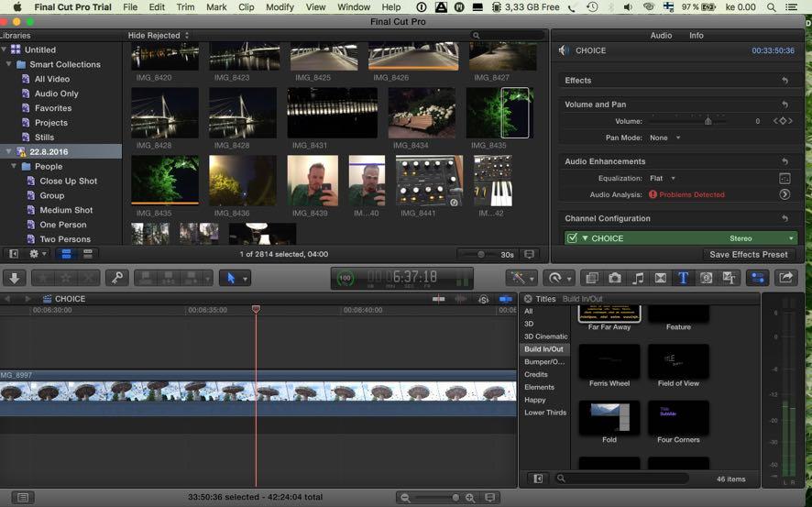Reset the Audio Enhancements section

point(785,161)
